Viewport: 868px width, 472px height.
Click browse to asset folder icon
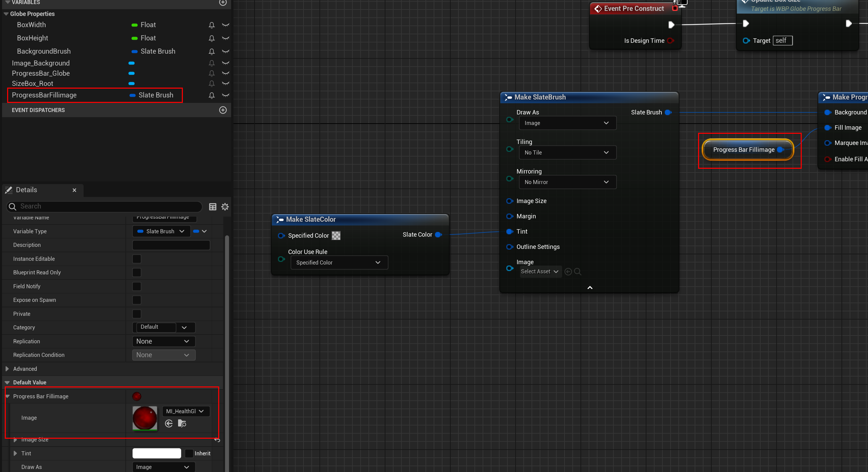point(182,423)
